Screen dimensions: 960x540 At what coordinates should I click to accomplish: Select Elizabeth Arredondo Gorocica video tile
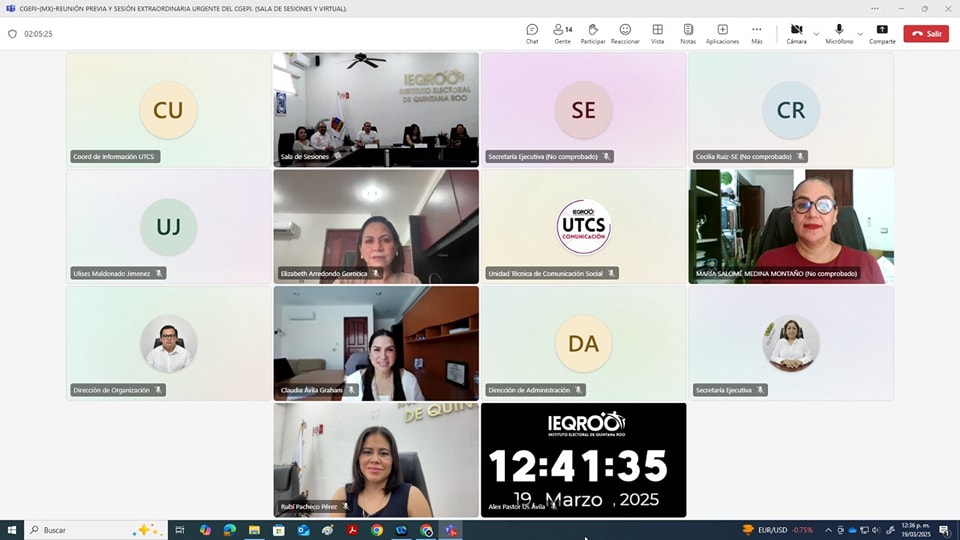[376, 227]
